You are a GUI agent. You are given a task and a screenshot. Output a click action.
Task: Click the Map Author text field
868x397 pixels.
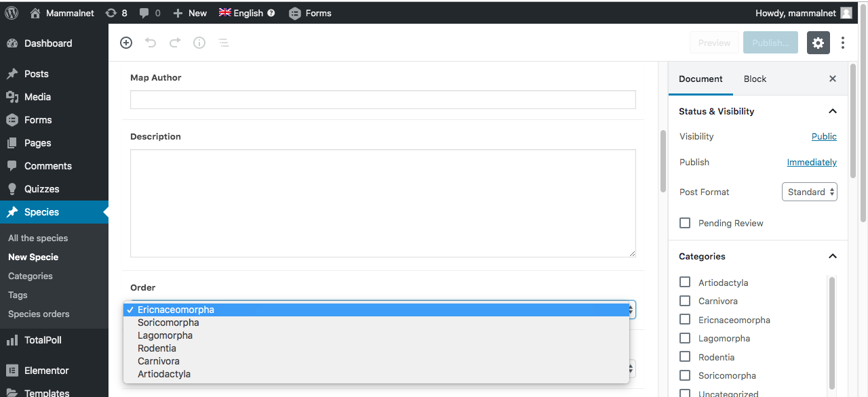coord(382,100)
